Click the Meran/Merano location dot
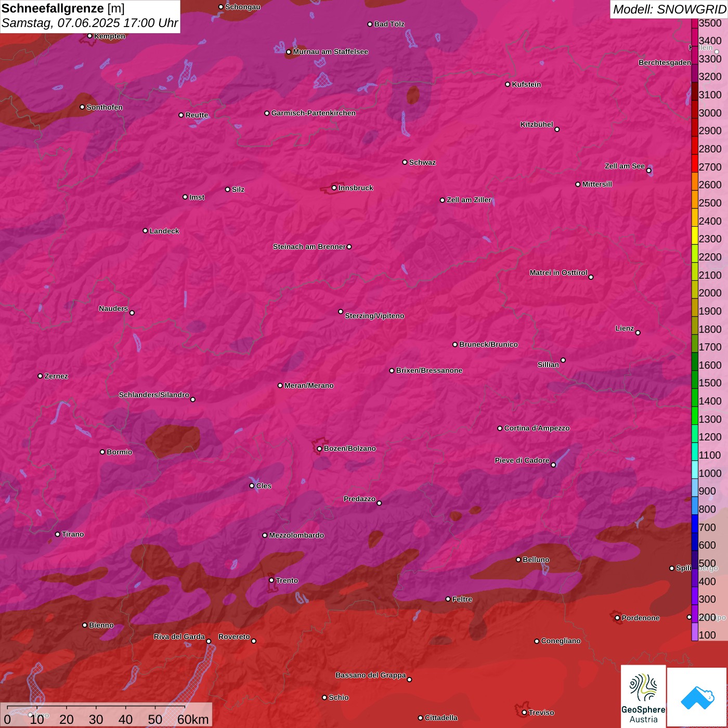The image size is (728, 728). point(280,385)
